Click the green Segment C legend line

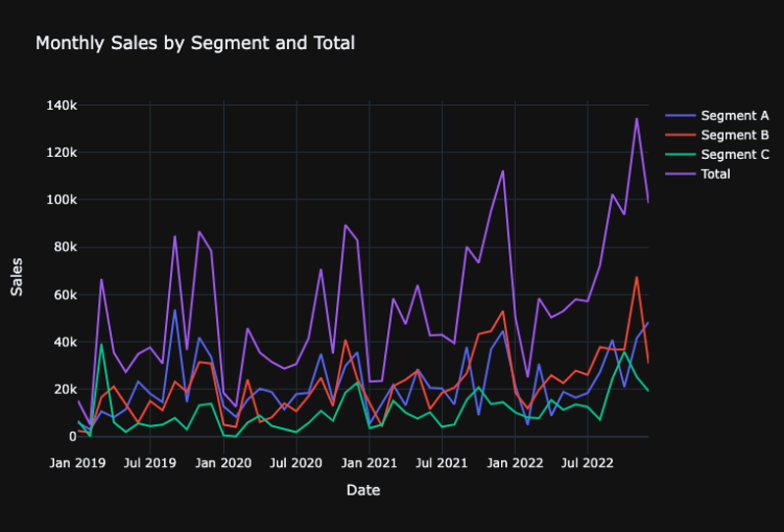681,154
